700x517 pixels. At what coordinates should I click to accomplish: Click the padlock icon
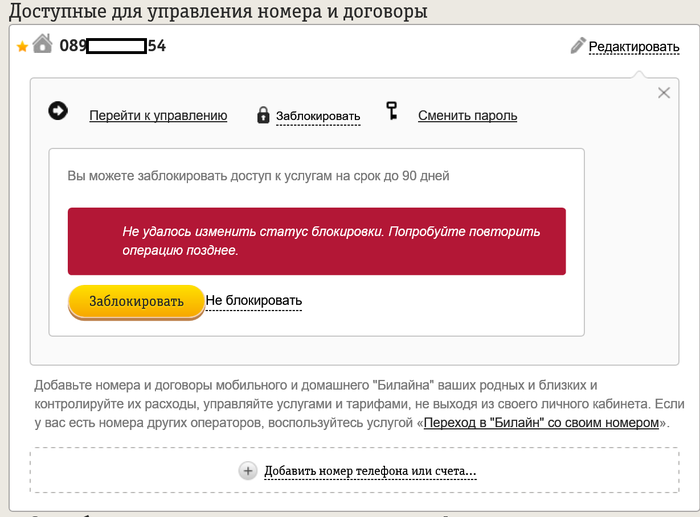[263, 115]
